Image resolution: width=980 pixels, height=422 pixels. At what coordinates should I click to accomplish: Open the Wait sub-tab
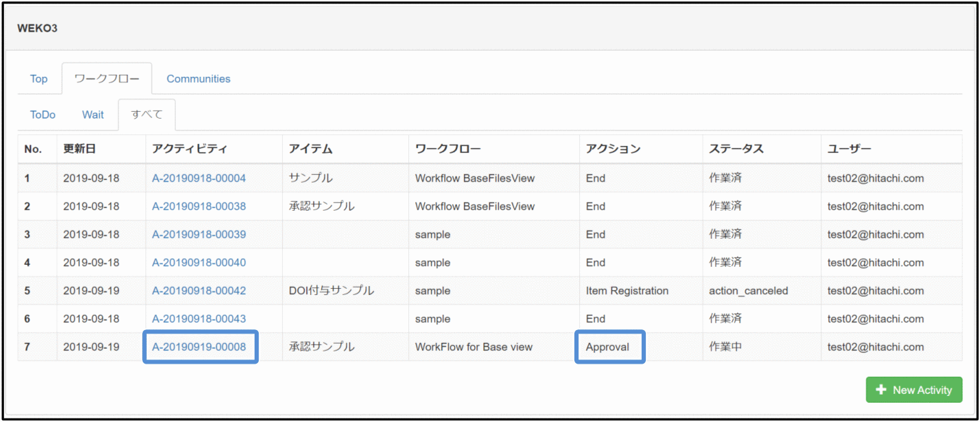[93, 115]
